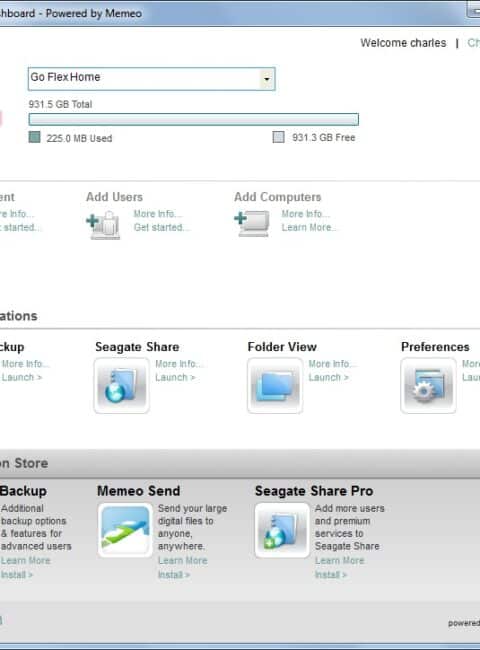Open More Info under Add Computers
The width and height of the screenshot is (480, 650).
coord(305,214)
